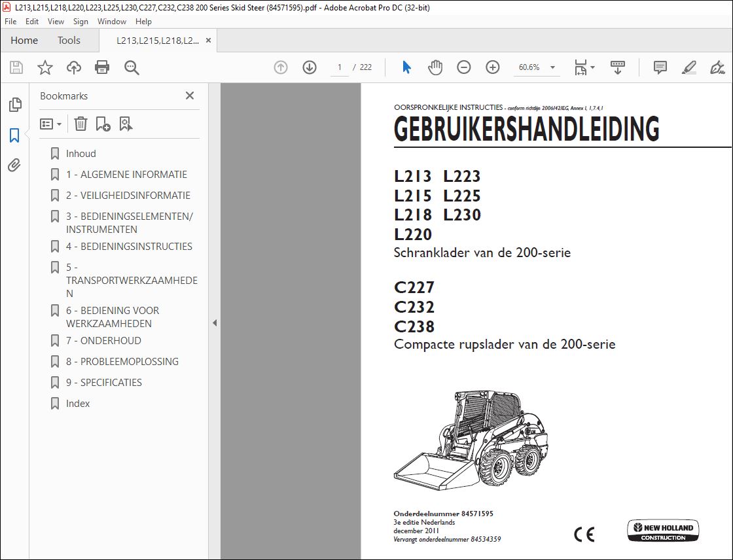Viewport: 733px width, 560px height.
Task: Go to next page arrow
Action: pos(310,67)
